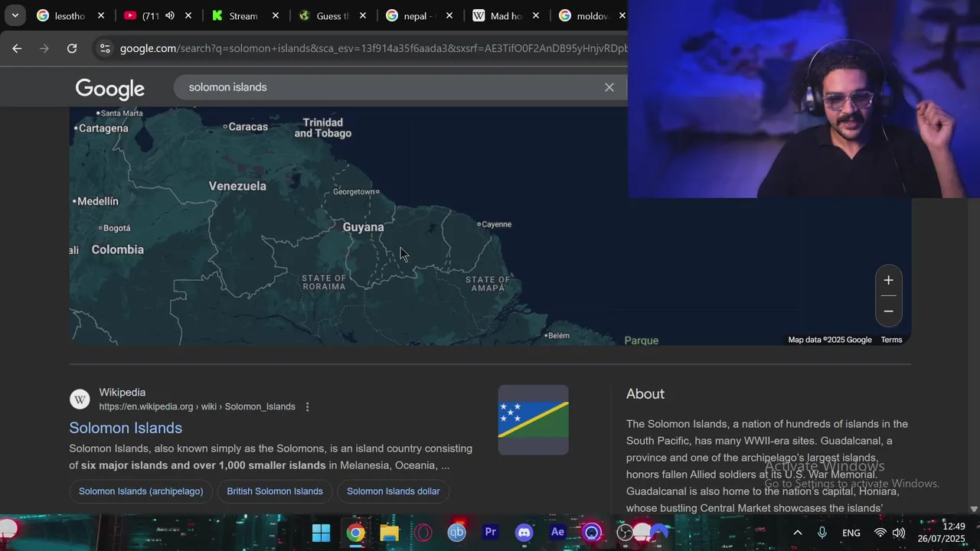
Task: Reload the current page
Action: [x=72, y=48]
